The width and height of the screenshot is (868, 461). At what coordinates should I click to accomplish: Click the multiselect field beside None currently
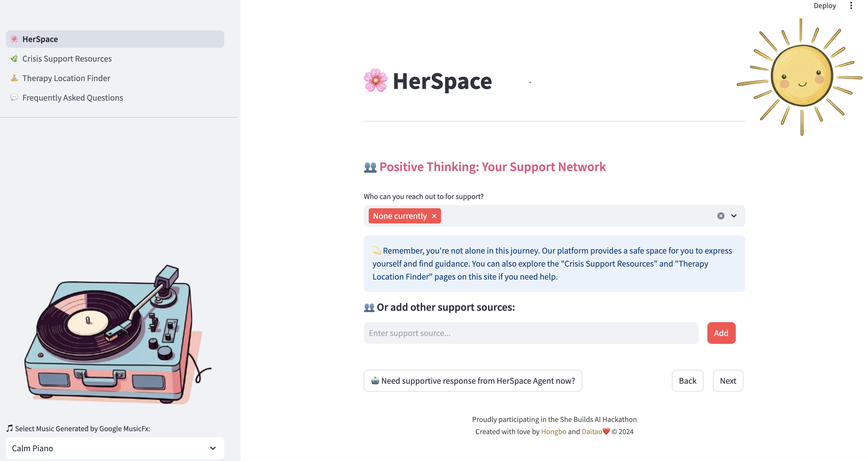point(573,216)
